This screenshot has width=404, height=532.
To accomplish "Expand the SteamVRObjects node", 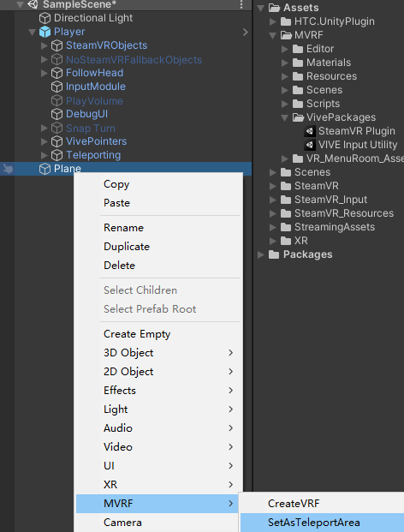I will (x=44, y=45).
